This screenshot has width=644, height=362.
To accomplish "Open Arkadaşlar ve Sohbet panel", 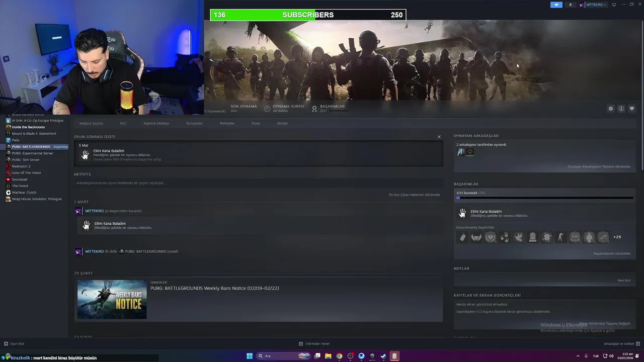I will pos(622,344).
